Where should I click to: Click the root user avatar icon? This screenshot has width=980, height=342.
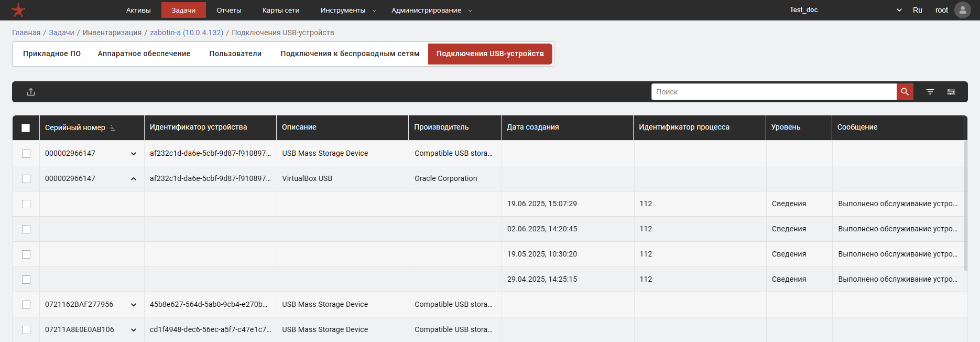[962, 10]
